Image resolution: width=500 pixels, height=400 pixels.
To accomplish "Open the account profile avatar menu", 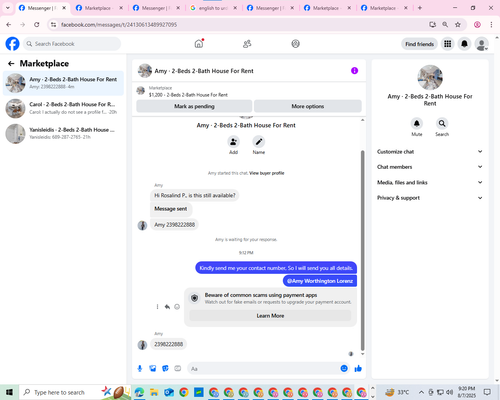I will [482, 44].
